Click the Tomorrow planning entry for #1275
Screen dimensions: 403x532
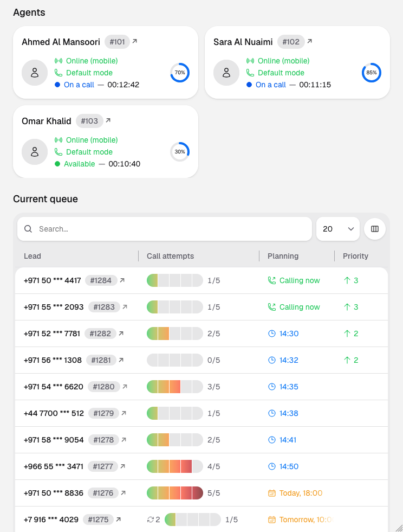[301, 520]
